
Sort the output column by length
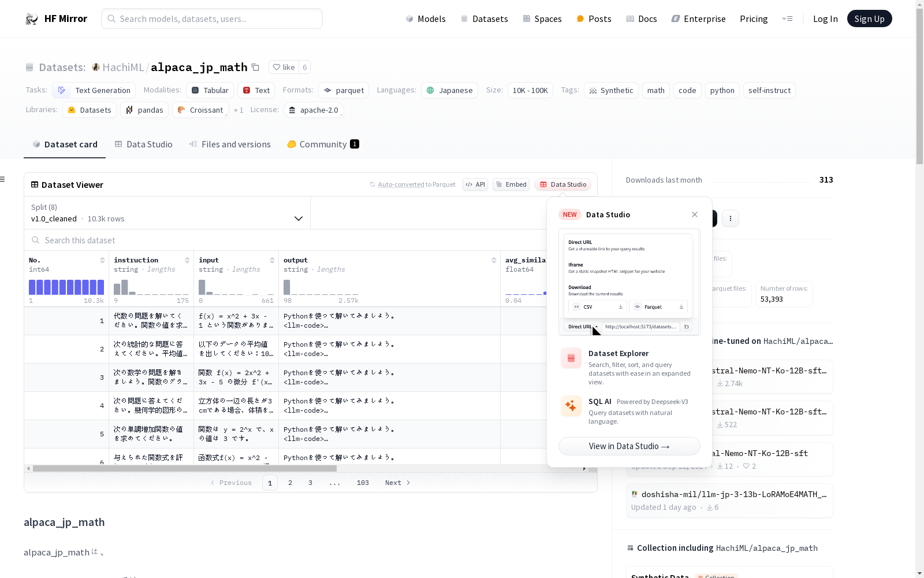(x=494, y=260)
